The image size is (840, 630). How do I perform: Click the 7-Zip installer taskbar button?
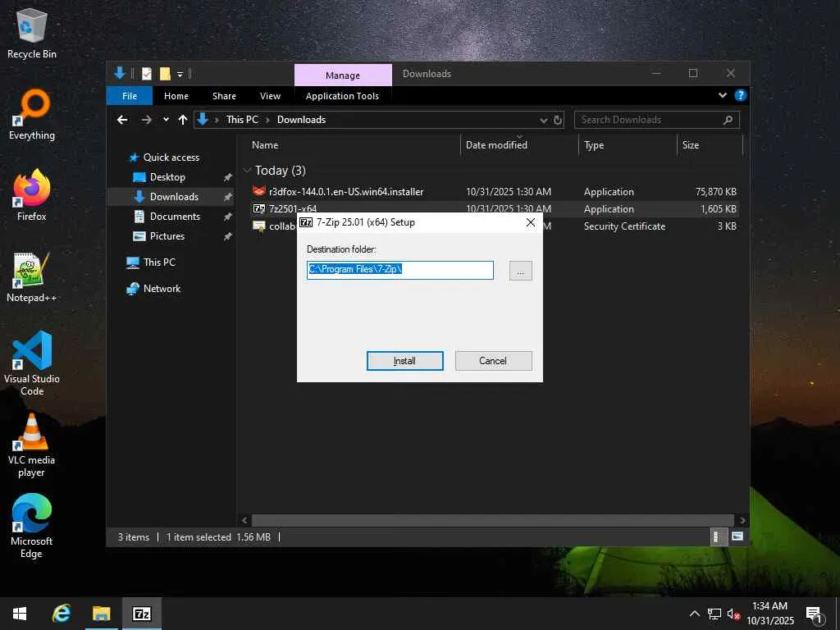pos(142,614)
